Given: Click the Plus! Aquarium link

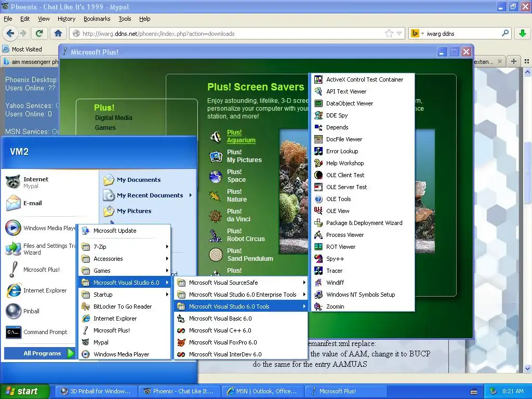Looking at the screenshot, I should [x=241, y=136].
